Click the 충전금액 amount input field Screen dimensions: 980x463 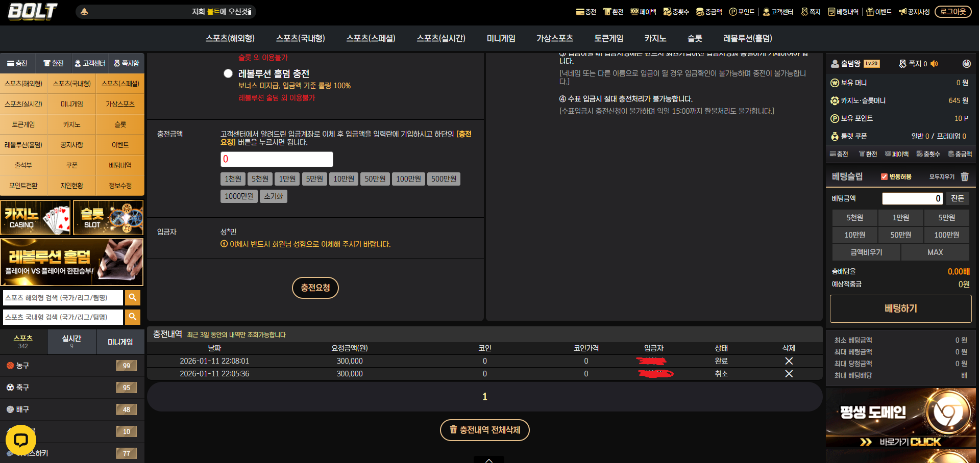(x=277, y=159)
